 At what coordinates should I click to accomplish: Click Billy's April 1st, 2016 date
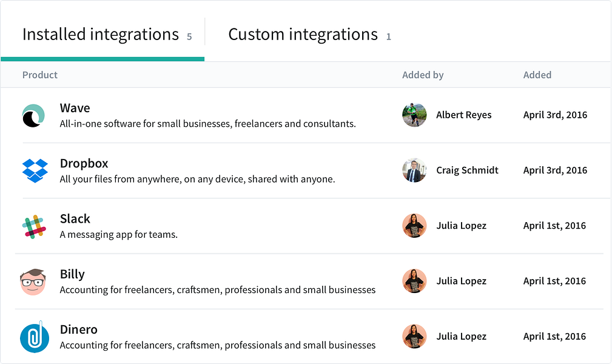click(554, 281)
